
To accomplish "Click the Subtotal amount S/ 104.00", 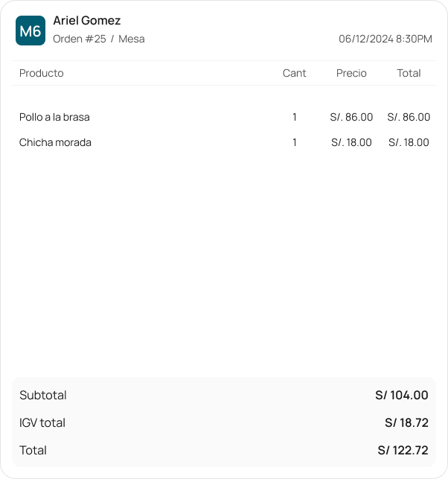I will click(x=401, y=396).
